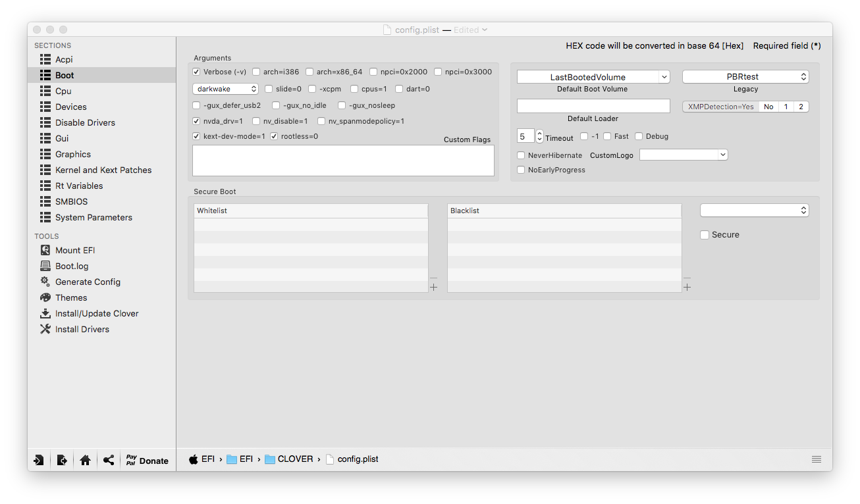Enable the arch=x86_64 checkbox

pyautogui.click(x=309, y=72)
